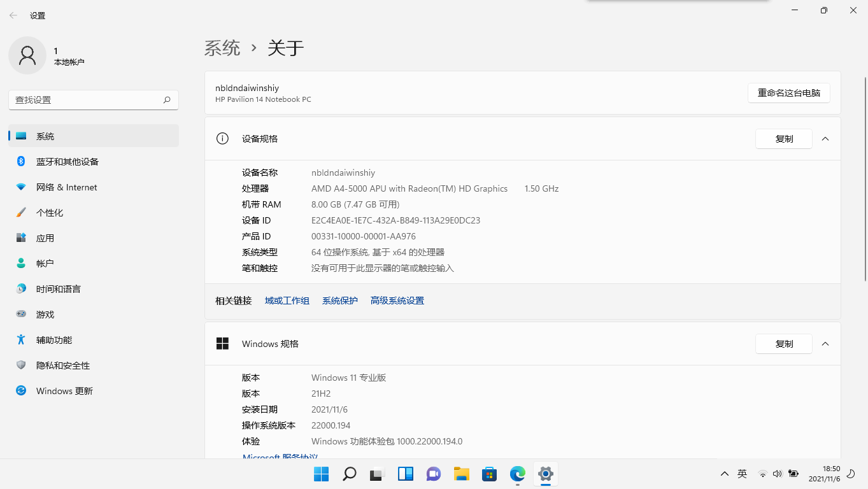Viewport: 868px width, 489px height.
Task: Open the Windows Start menu
Action: [322, 474]
